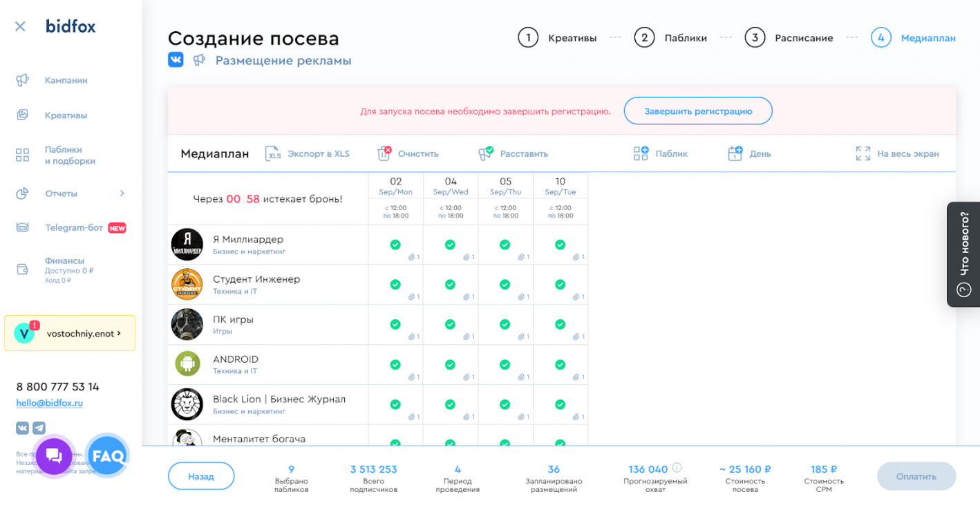Screen dimensions: 980x508
Task: Open Telegram-бот icon in sidebar
Action: (x=22, y=227)
